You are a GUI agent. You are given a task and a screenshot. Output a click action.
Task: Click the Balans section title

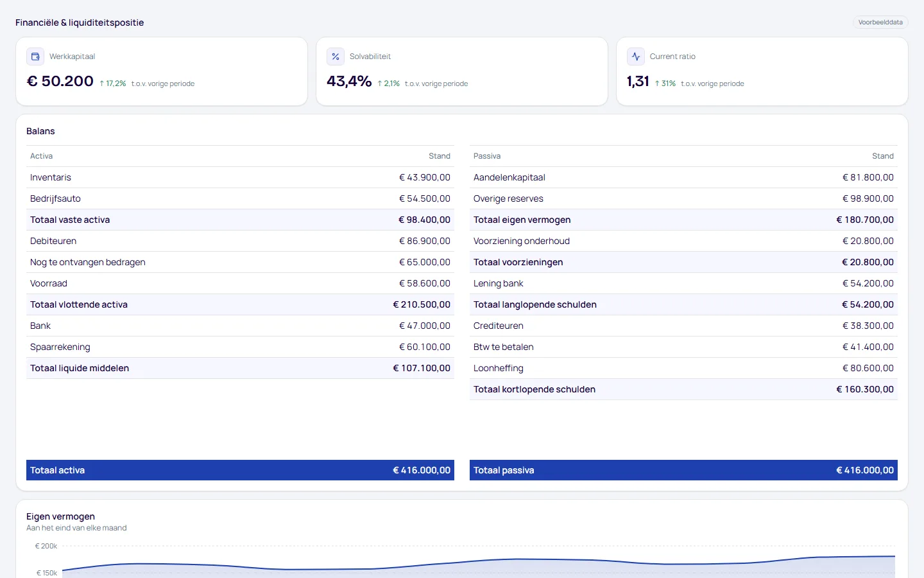click(x=40, y=131)
